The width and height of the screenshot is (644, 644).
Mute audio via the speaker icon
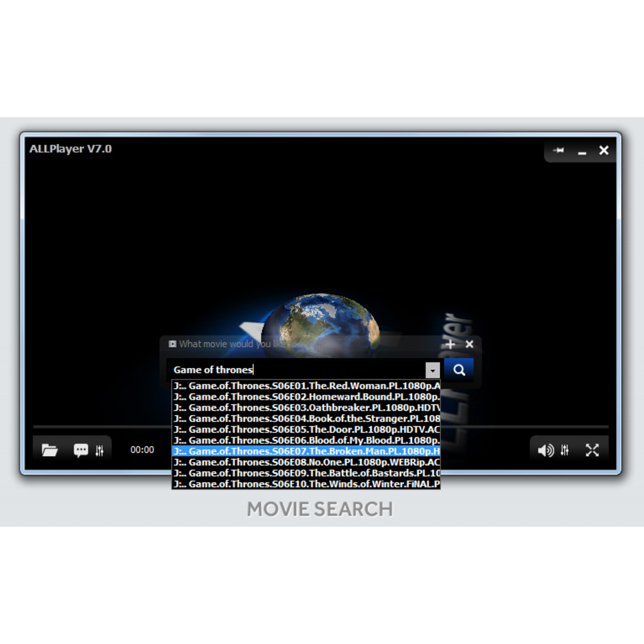[546, 450]
